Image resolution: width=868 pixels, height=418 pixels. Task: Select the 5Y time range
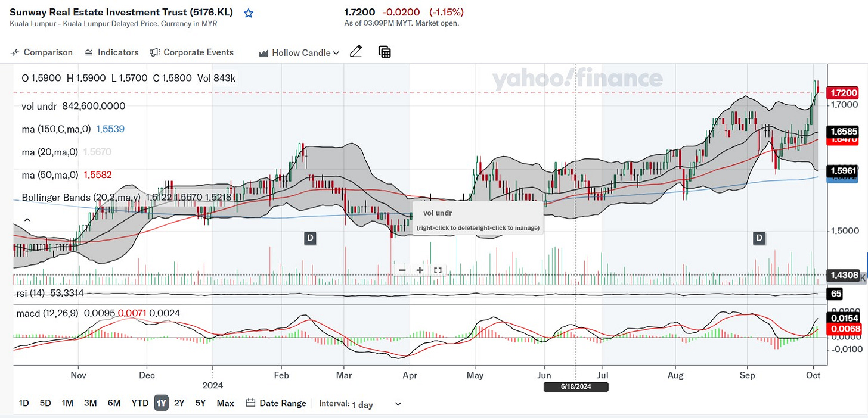tap(200, 403)
